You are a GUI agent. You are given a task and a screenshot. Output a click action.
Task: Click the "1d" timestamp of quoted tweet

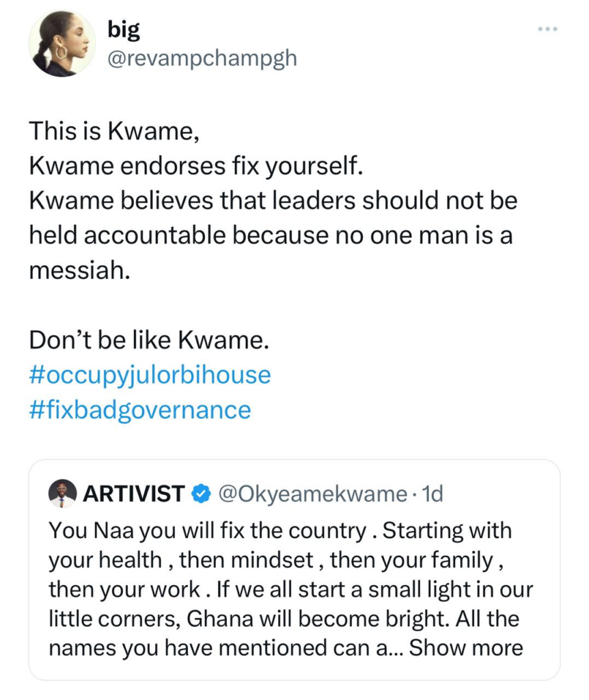(432, 493)
